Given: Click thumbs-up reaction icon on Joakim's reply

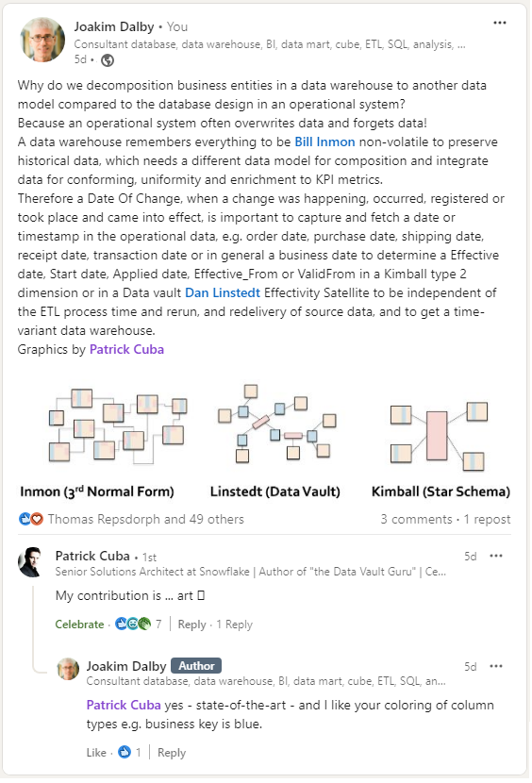Looking at the screenshot, I should (125, 752).
